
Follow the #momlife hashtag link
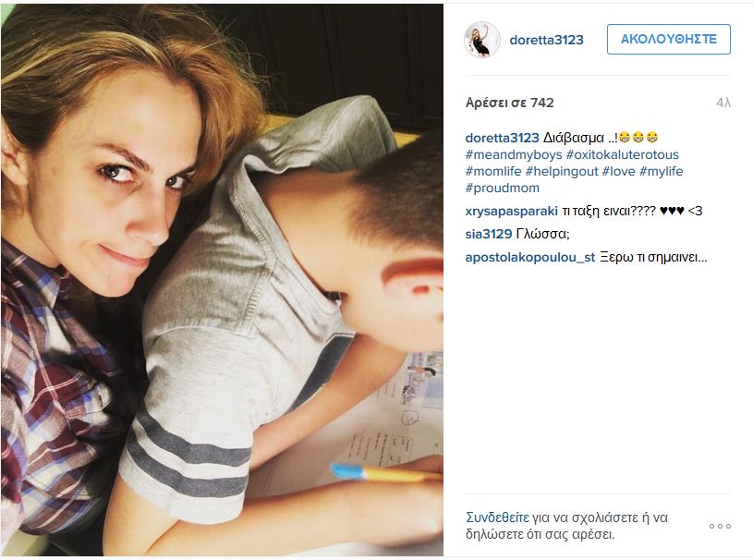493,172
